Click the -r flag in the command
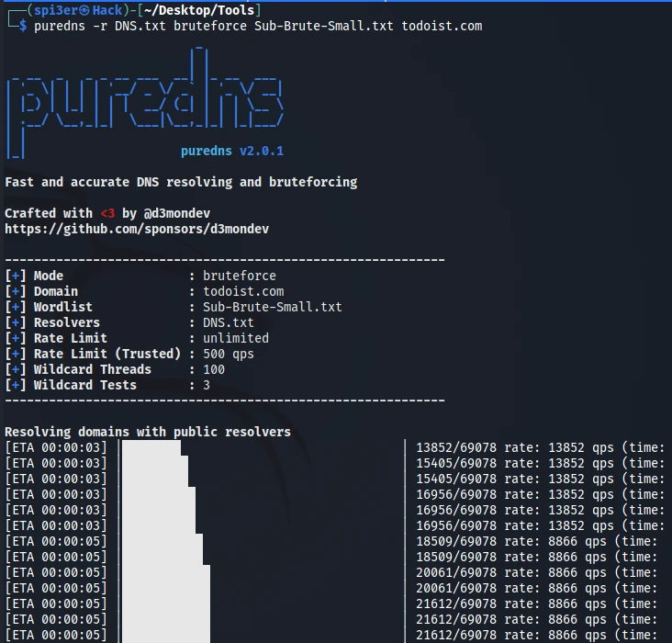The height and width of the screenshot is (643, 672). click(95, 26)
